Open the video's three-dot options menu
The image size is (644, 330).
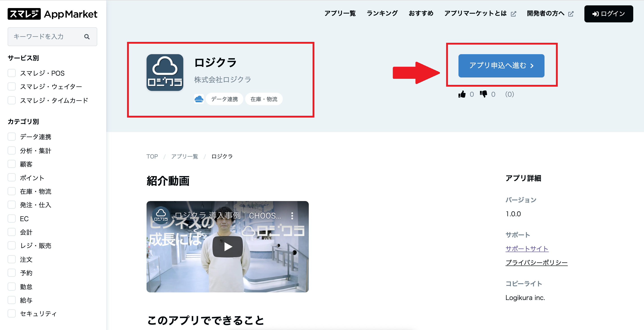coord(292,216)
